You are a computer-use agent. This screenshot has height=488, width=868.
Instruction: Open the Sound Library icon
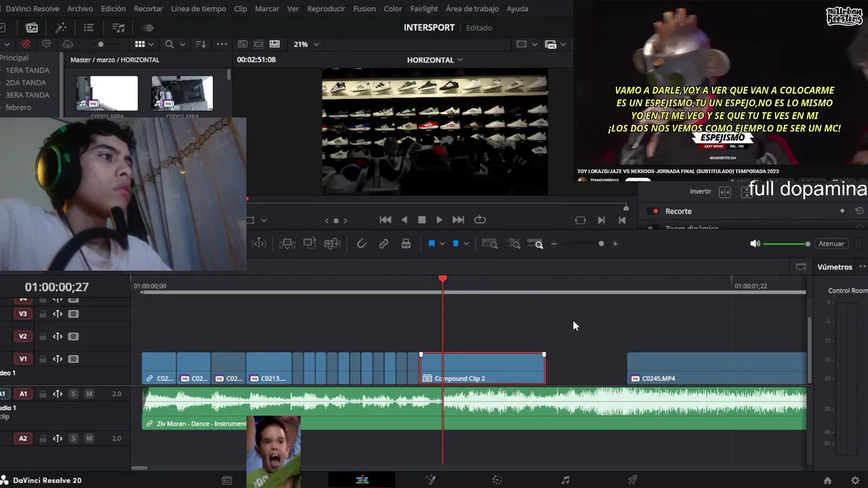pyautogui.click(x=119, y=28)
